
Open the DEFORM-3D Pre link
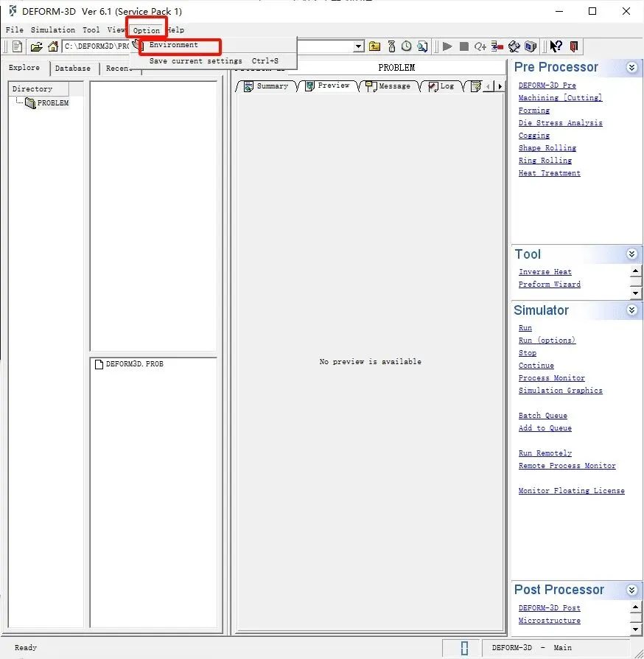point(547,86)
